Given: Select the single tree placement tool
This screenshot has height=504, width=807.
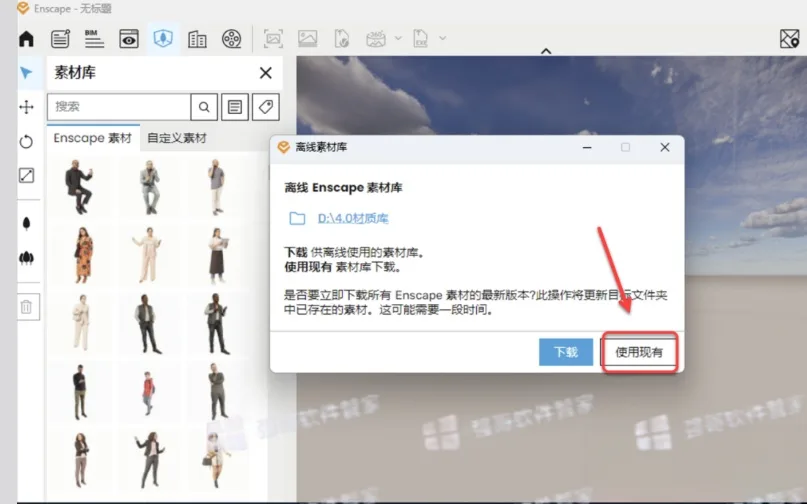Looking at the screenshot, I should coord(26,223).
